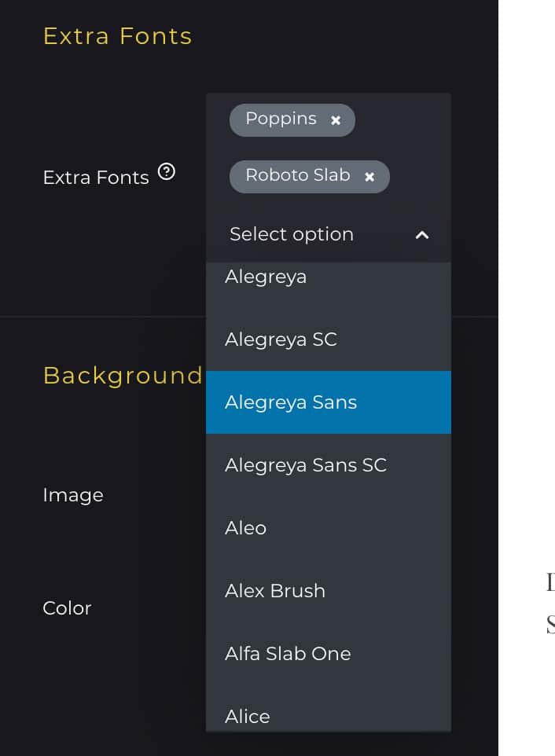Click the Poppins selected tag label

tap(281, 119)
